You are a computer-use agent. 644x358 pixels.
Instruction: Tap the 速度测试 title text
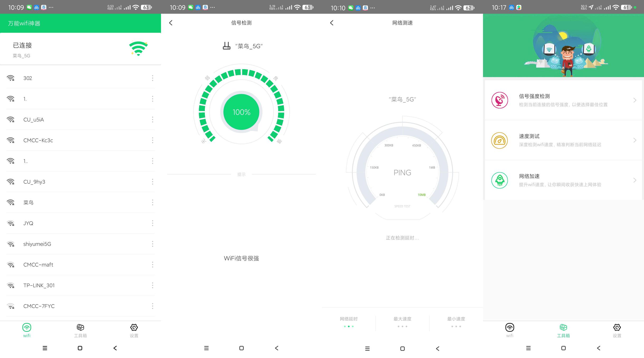[529, 136]
